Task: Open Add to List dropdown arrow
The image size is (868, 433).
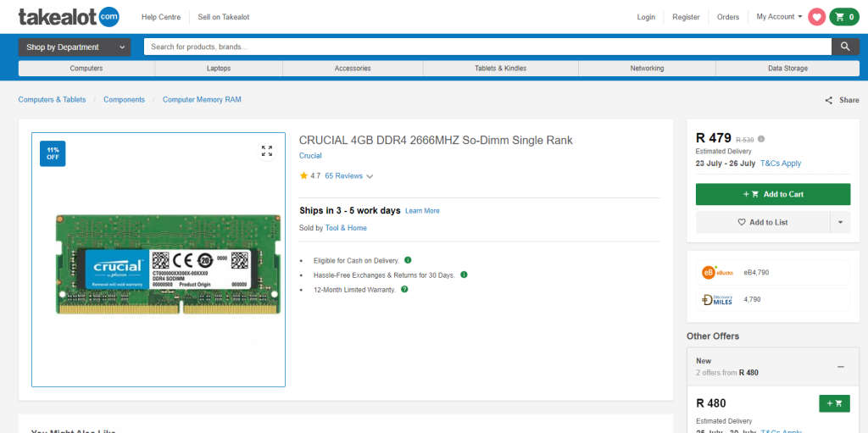Action: [x=840, y=222]
